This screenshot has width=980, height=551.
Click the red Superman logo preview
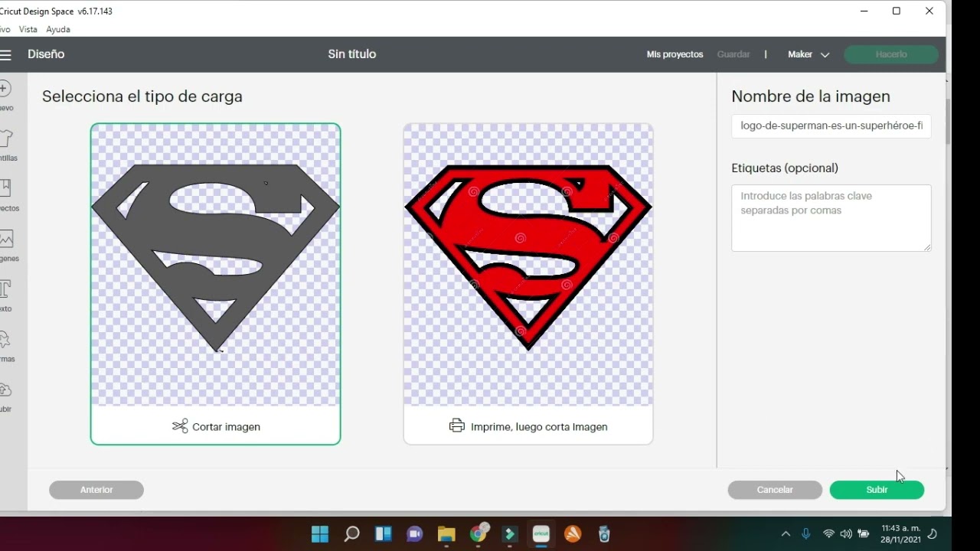tap(528, 257)
